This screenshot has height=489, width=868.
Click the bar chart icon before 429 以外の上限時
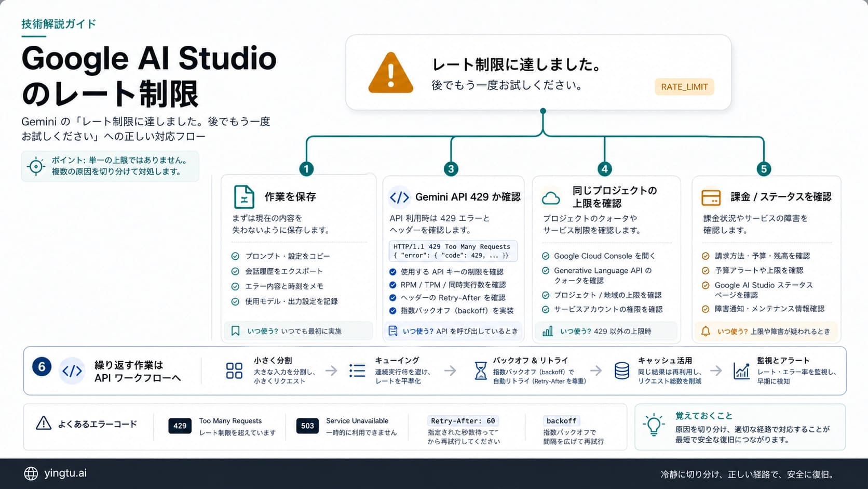[x=548, y=331]
